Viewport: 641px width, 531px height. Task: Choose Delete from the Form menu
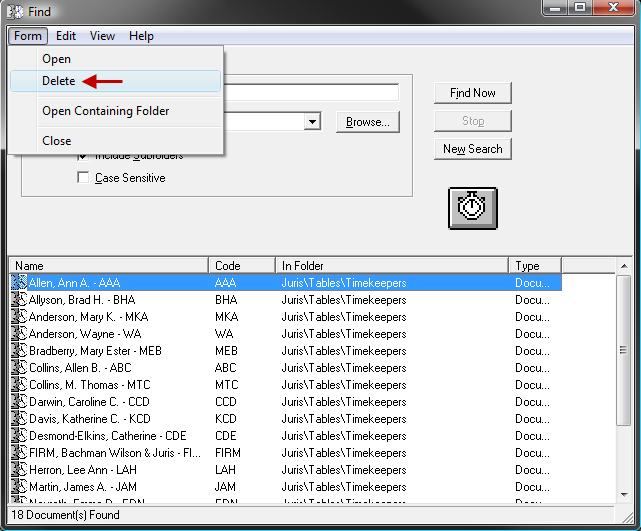(58, 81)
